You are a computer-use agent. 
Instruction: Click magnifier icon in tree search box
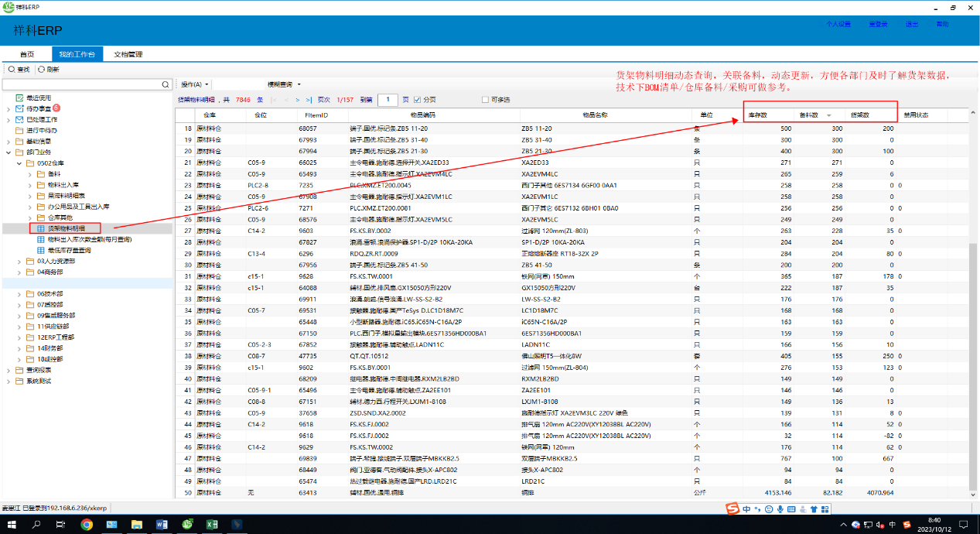click(166, 84)
